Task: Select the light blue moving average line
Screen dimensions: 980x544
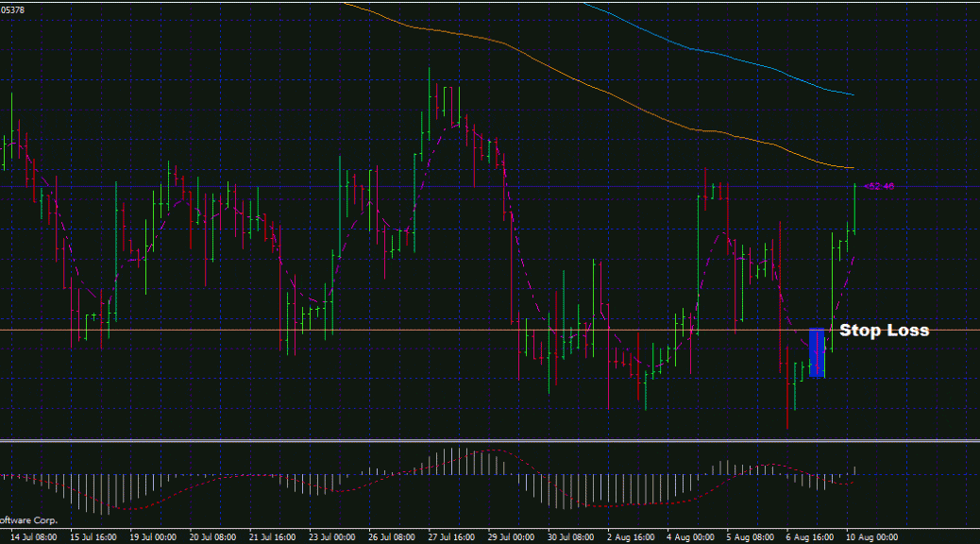Action: [718, 55]
